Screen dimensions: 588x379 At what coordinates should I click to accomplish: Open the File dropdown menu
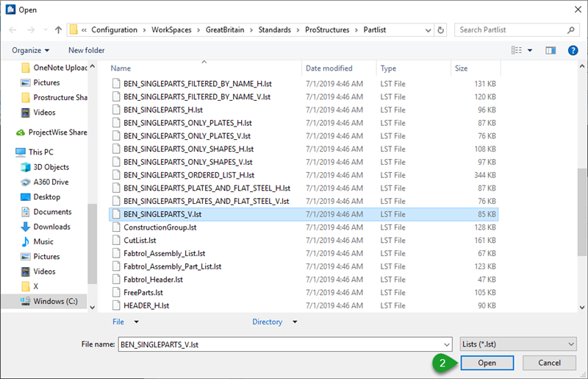[126, 322]
